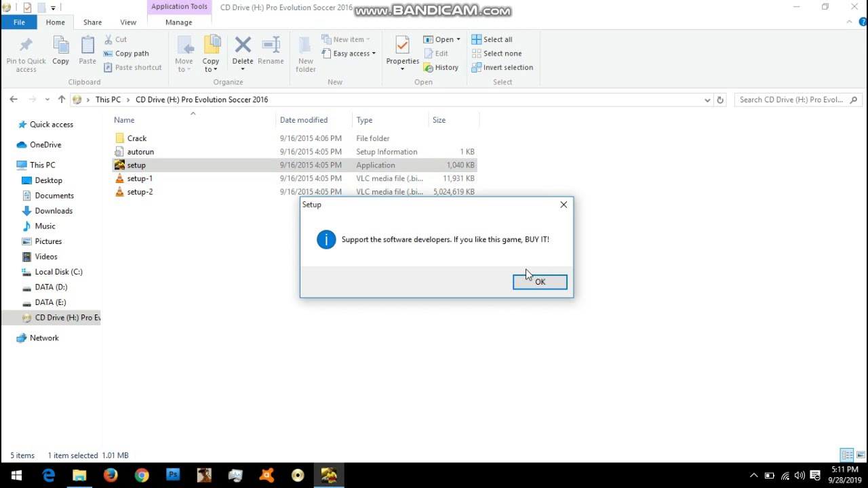Select Desktop in navigation pane
The height and width of the screenshot is (488, 868).
click(x=48, y=180)
